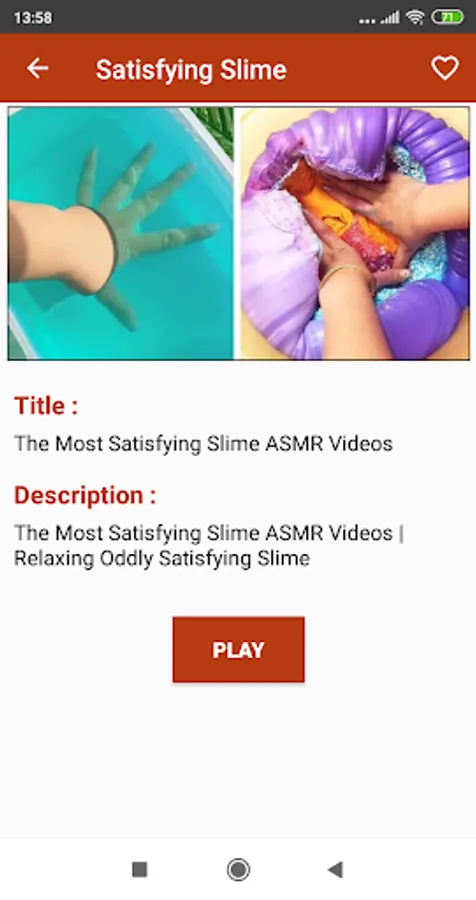Viewport: 476px width, 900px height.
Task: Tap the video title text line
Action: click(x=203, y=443)
